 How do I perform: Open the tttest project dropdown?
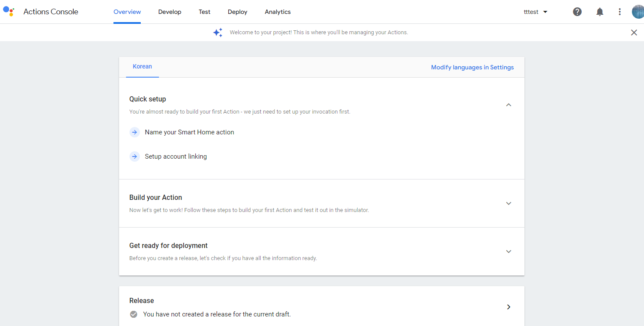coord(536,12)
